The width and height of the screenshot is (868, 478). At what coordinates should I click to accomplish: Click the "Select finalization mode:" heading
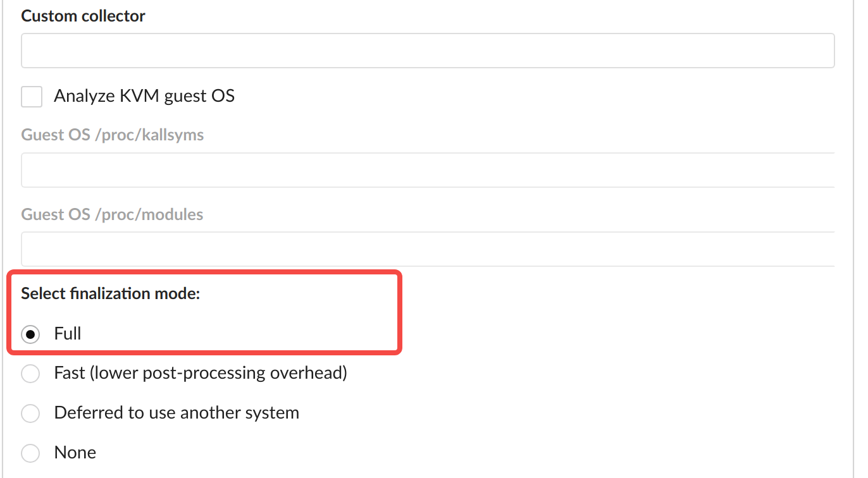tap(110, 294)
